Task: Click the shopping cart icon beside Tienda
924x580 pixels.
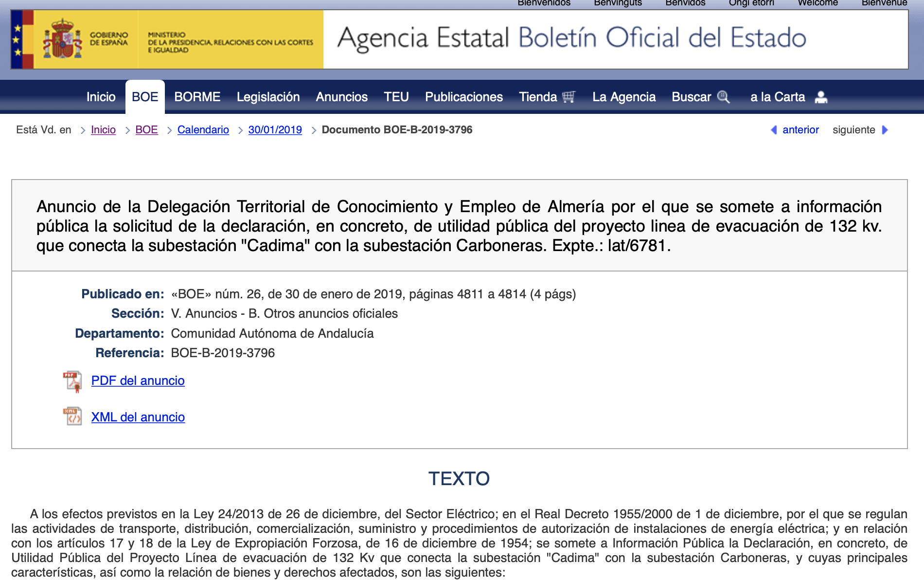Action: point(569,97)
